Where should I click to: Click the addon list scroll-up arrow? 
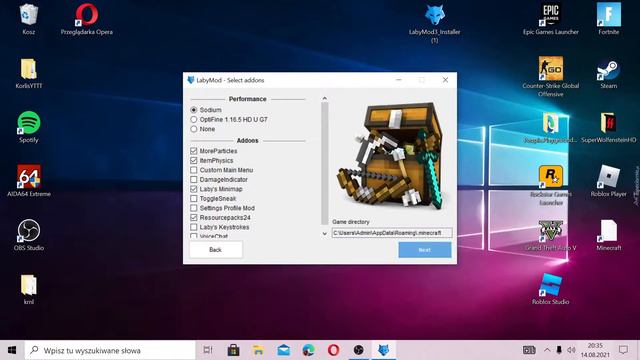coord(324,98)
